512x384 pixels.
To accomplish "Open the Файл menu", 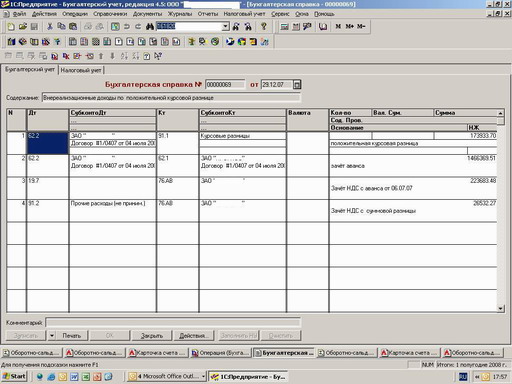I will (x=19, y=14).
